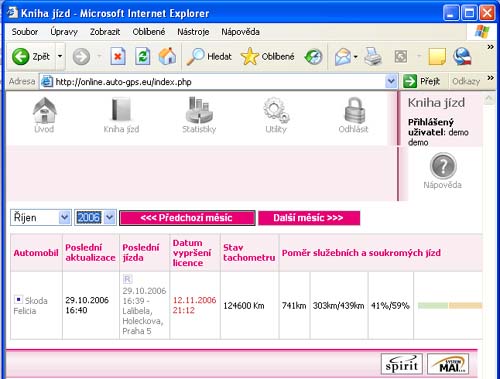Viewport: 500px width, 379px height.
Task: Click the yellow note toolbar icon
Action: (437, 56)
